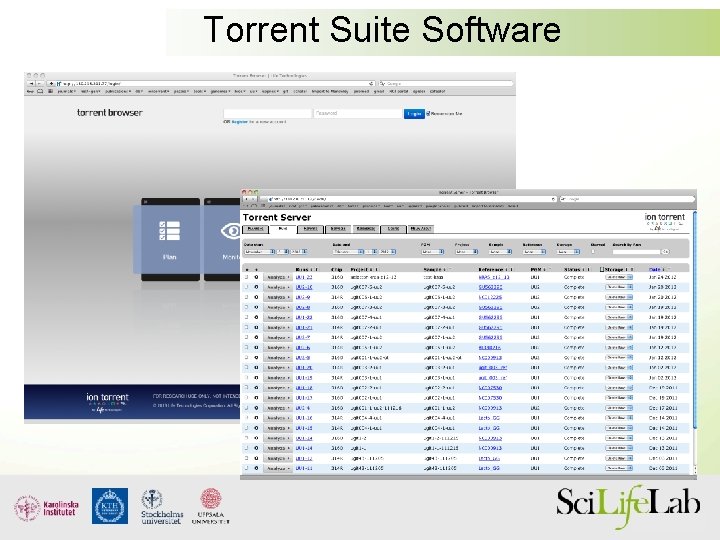Open the Services tab

coord(338,229)
